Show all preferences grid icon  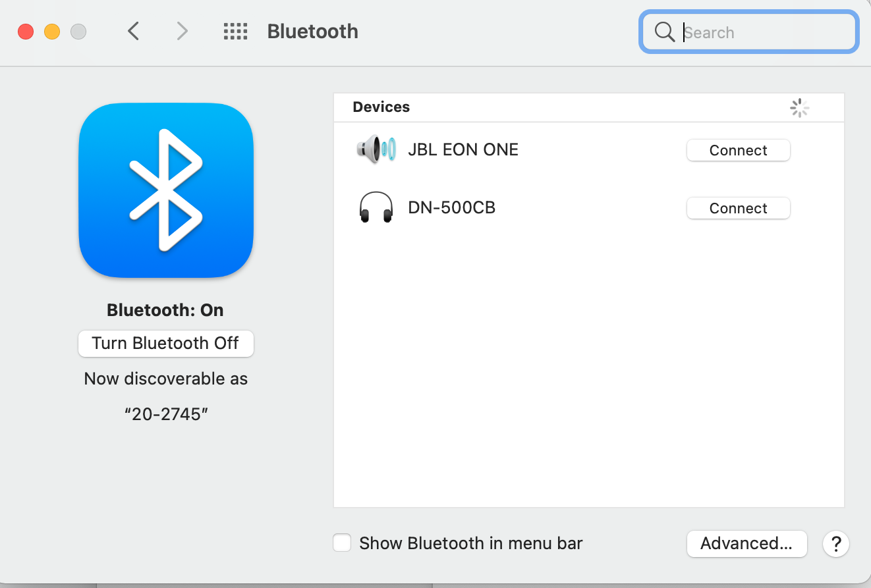pyautogui.click(x=235, y=32)
